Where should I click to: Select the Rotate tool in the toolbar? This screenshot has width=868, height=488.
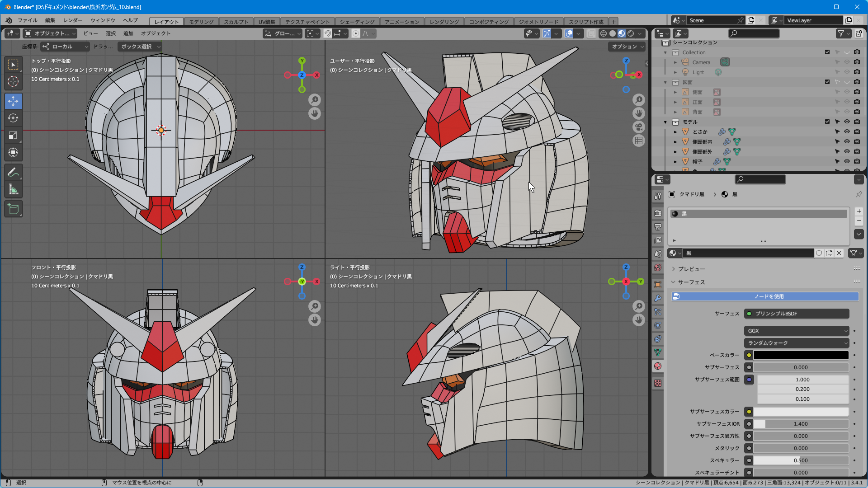pos(13,118)
